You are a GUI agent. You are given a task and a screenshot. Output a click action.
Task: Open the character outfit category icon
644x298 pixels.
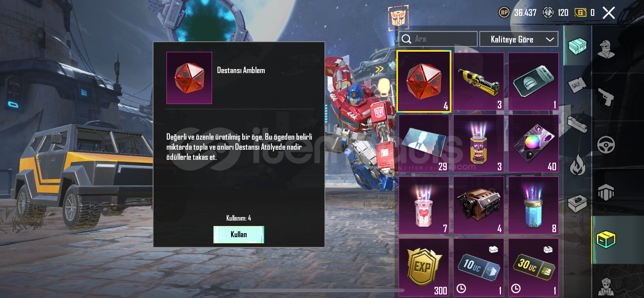coord(606,49)
